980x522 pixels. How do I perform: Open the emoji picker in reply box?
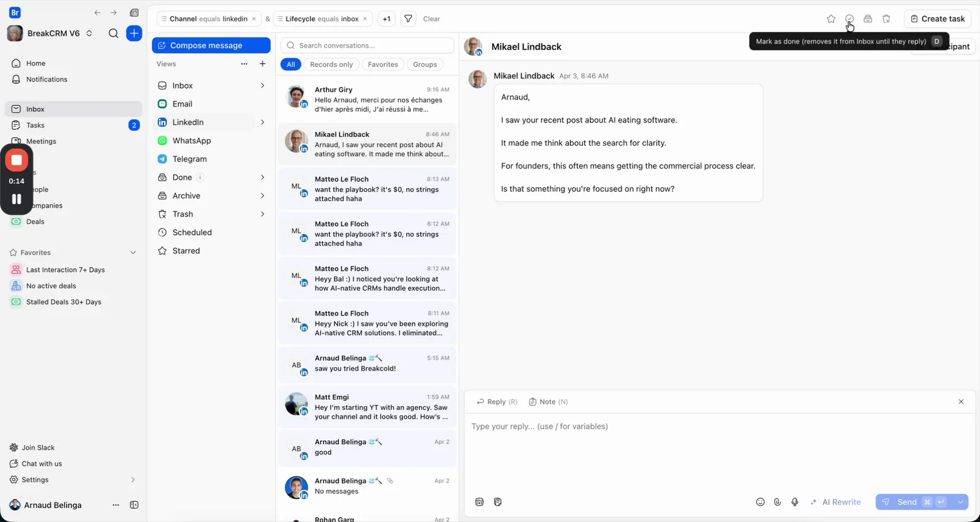click(x=760, y=502)
